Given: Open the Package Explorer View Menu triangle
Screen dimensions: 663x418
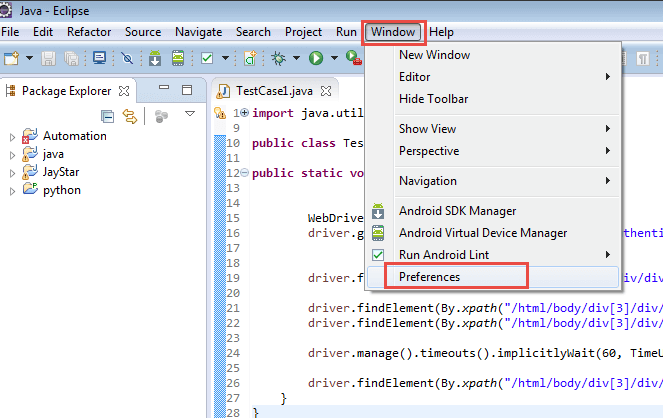Looking at the screenshot, I should (x=190, y=114).
